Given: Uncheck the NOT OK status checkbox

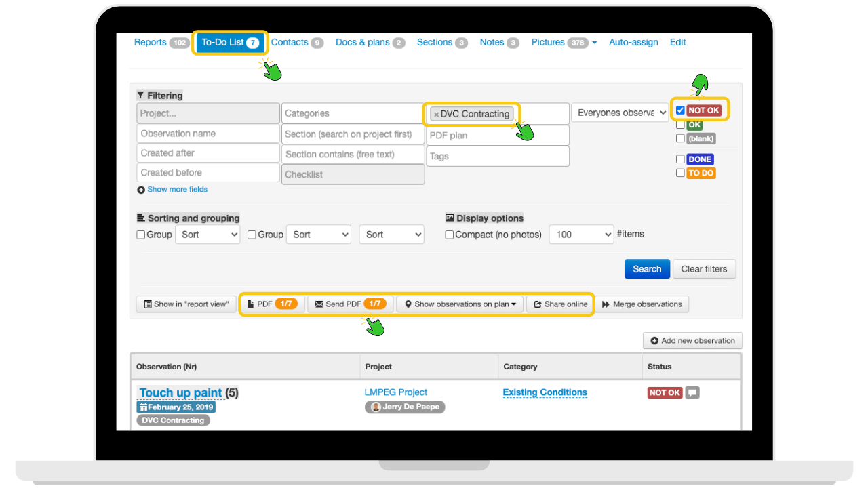Looking at the screenshot, I should pos(680,110).
